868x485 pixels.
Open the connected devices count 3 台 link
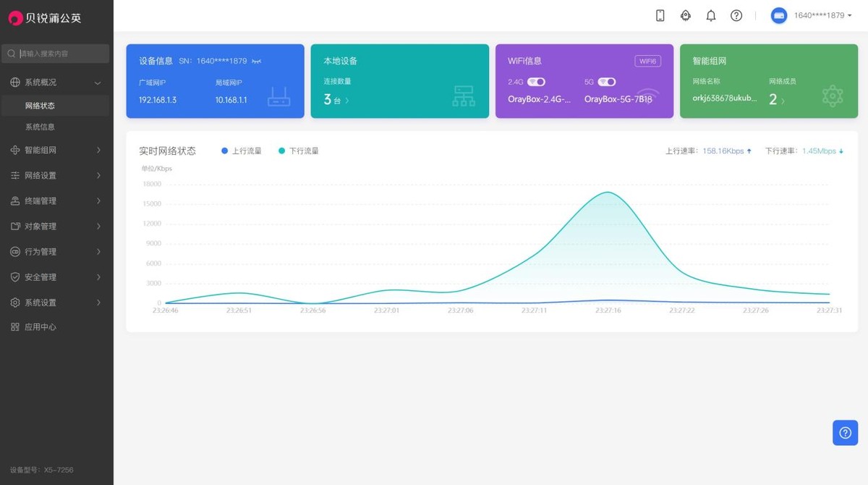point(336,100)
